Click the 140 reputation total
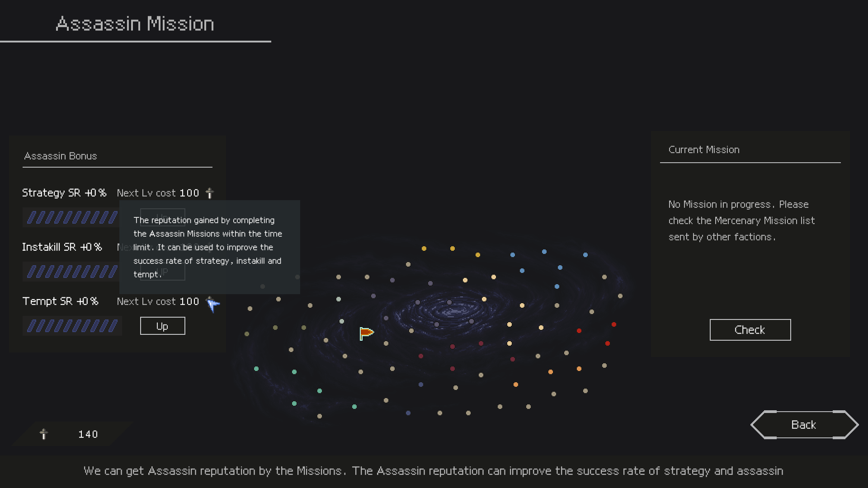 88,435
